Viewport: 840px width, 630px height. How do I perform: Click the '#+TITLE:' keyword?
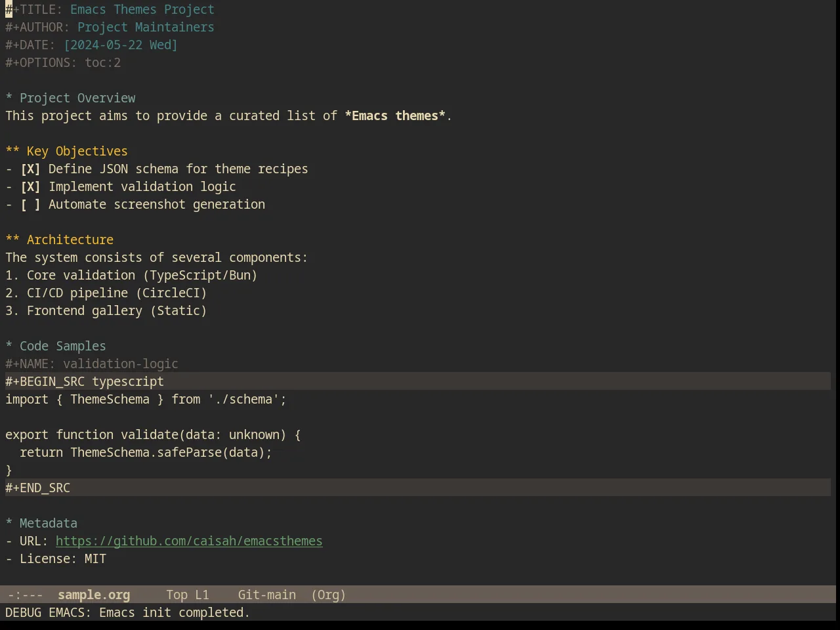point(34,9)
